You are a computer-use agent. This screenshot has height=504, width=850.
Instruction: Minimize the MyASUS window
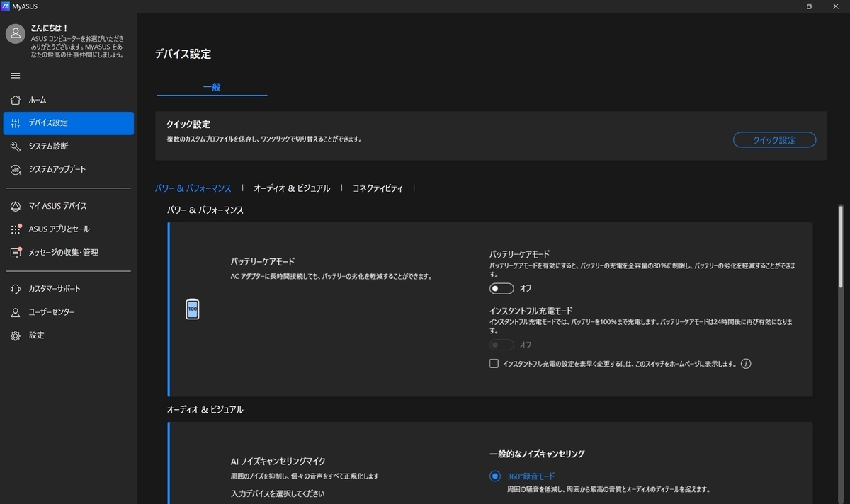coord(783,6)
